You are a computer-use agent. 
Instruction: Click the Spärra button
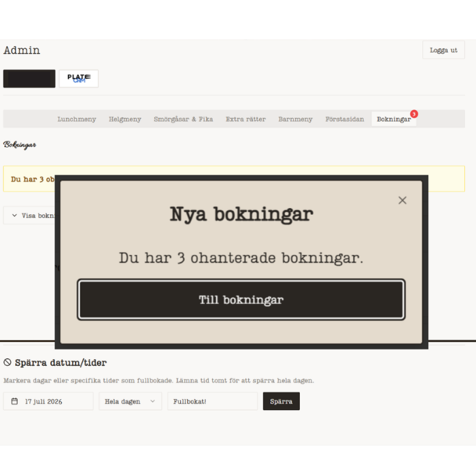pos(281,401)
